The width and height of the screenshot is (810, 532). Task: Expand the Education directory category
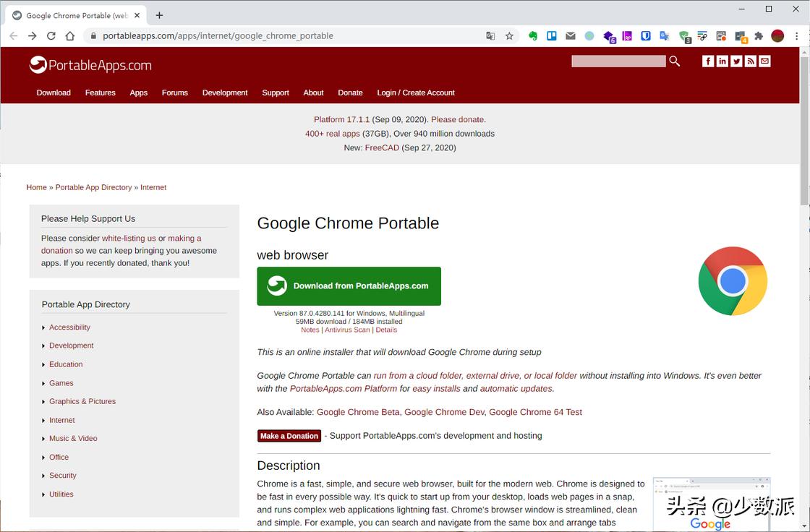66,364
